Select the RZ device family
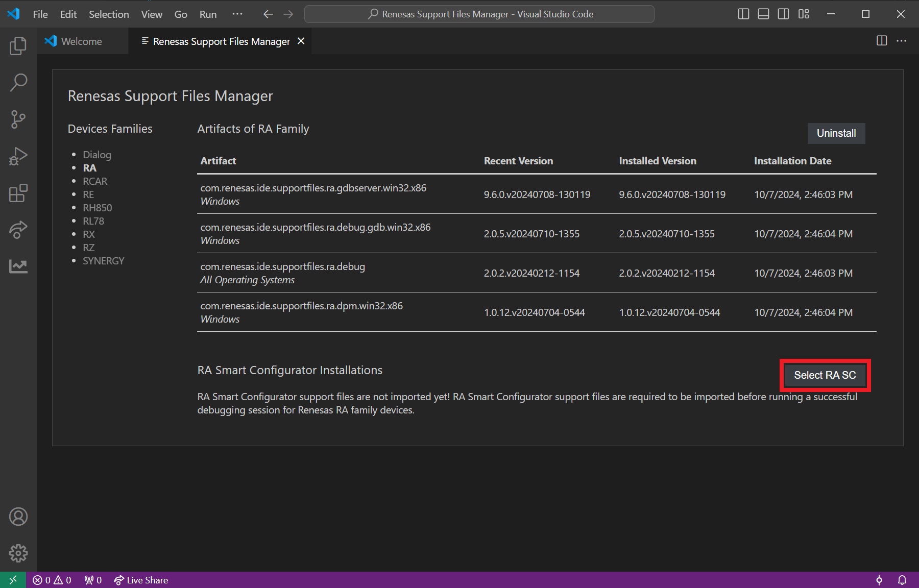919x588 pixels. click(89, 248)
